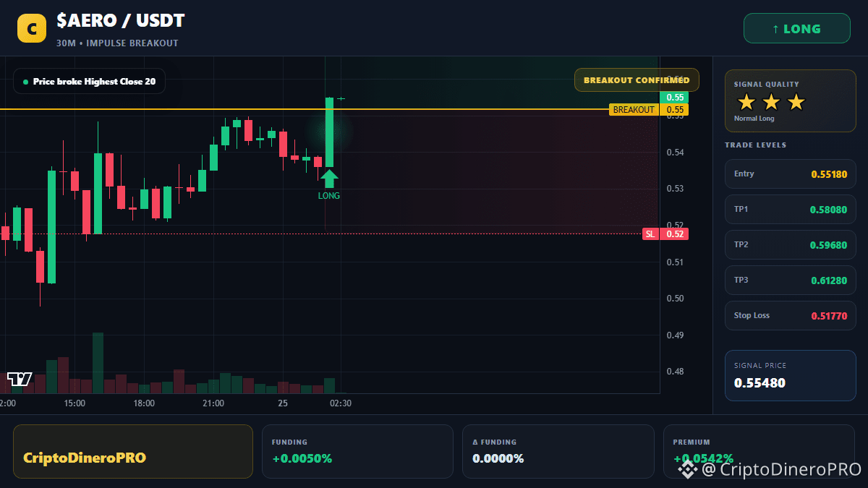This screenshot has width=868, height=488.
Task: Click the 0.54 price axis label
Action: pyautogui.click(x=675, y=153)
